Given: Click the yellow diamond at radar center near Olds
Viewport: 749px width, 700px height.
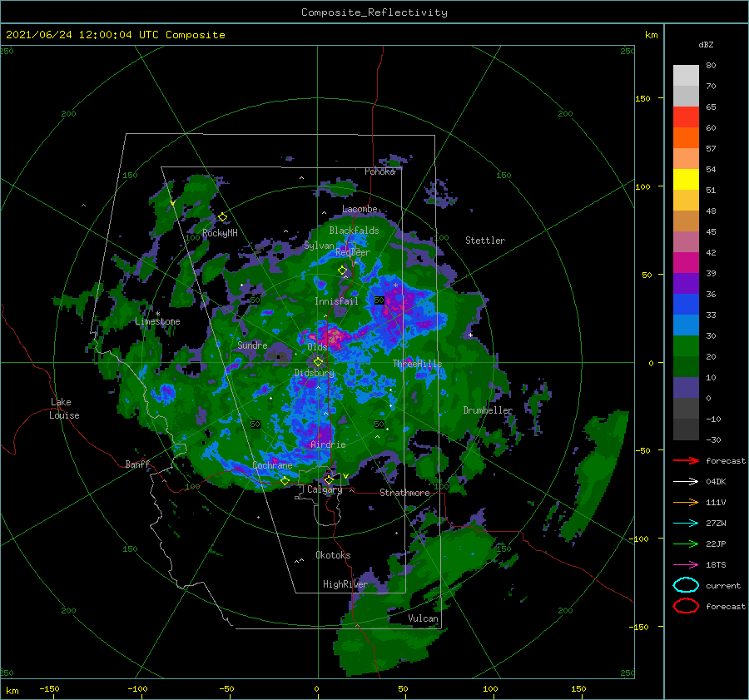Looking at the screenshot, I should click(x=318, y=362).
